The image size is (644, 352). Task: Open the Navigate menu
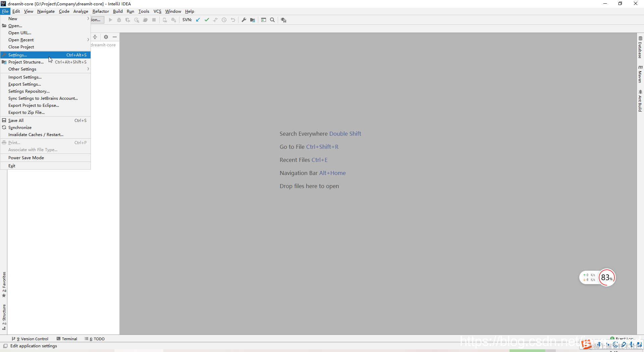point(46,11)
